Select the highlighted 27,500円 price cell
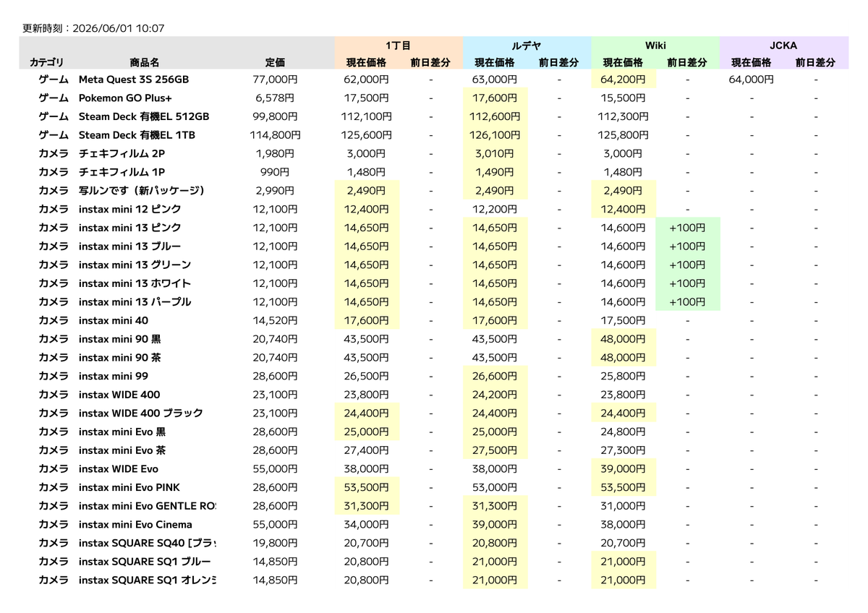 [495, 450]
